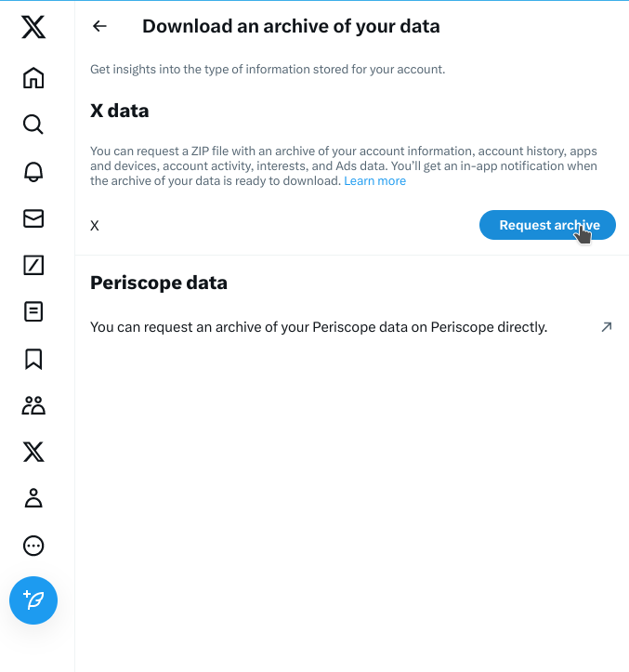
Task: Open Direct Messages envelope
Action: (33, 218)
